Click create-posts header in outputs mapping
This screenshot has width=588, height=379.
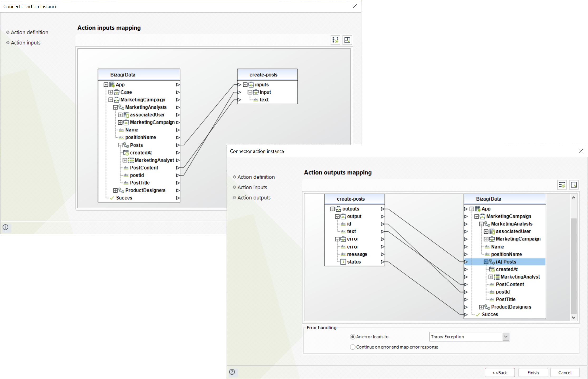tap(355, 199)
